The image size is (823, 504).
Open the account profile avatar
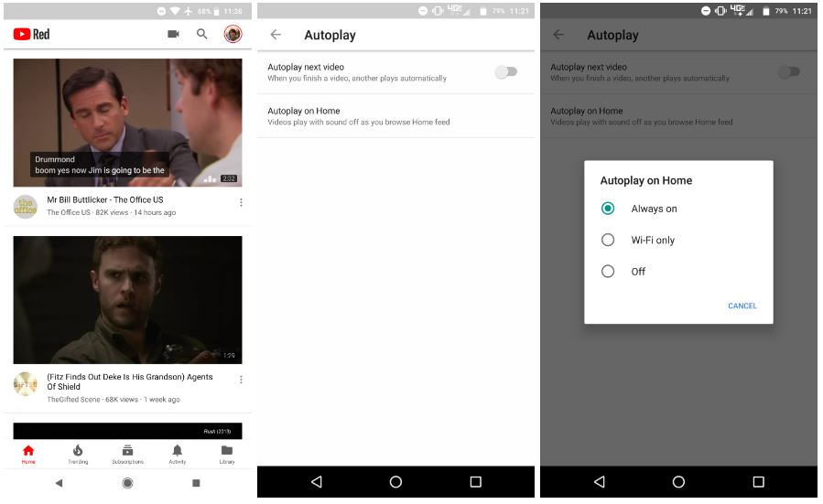tap(233, 34)
